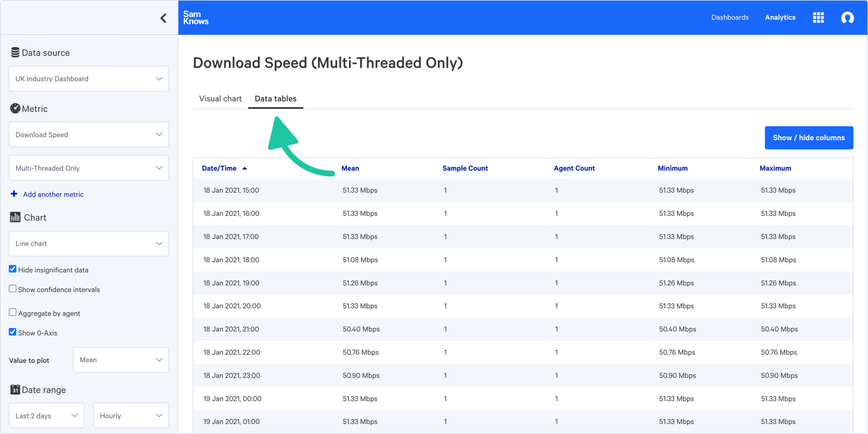The image size is (868, 434).
Task: Click the Add another metric link
Action: pyautogui.click(x=53, y=194)
